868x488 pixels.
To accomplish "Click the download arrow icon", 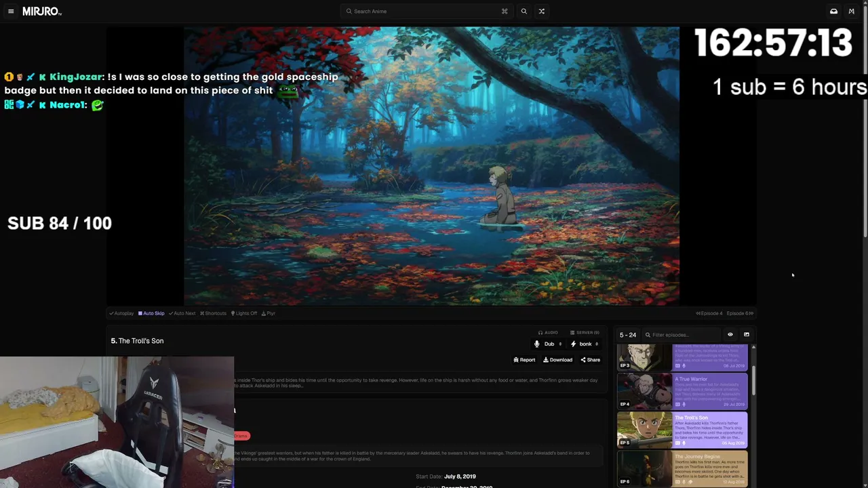I will tap(546, 360).
